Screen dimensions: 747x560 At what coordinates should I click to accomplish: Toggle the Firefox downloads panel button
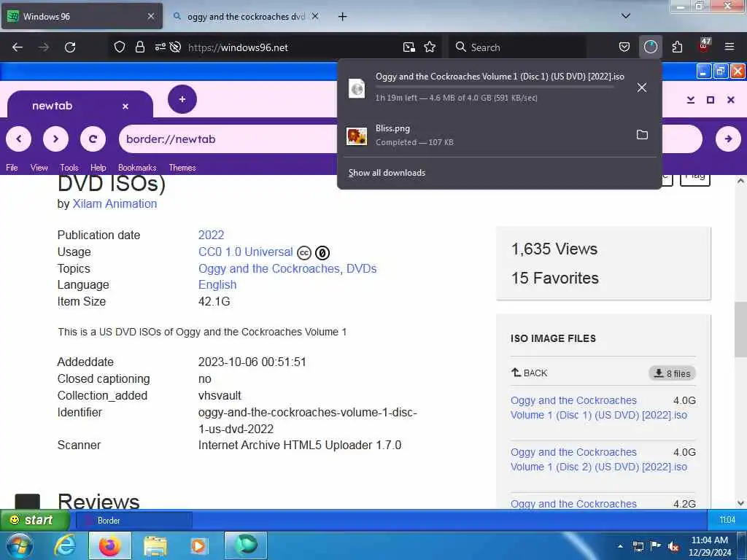(650, 47)
